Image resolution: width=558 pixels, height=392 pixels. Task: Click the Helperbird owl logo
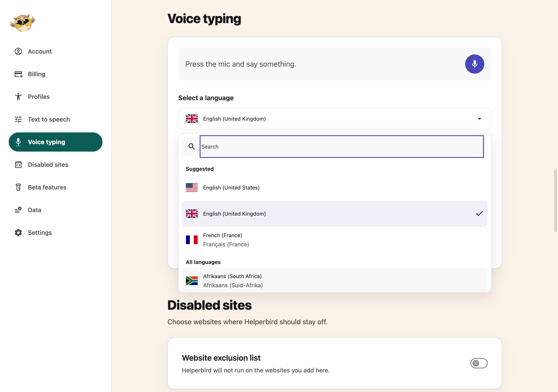[x=23, y=23]
